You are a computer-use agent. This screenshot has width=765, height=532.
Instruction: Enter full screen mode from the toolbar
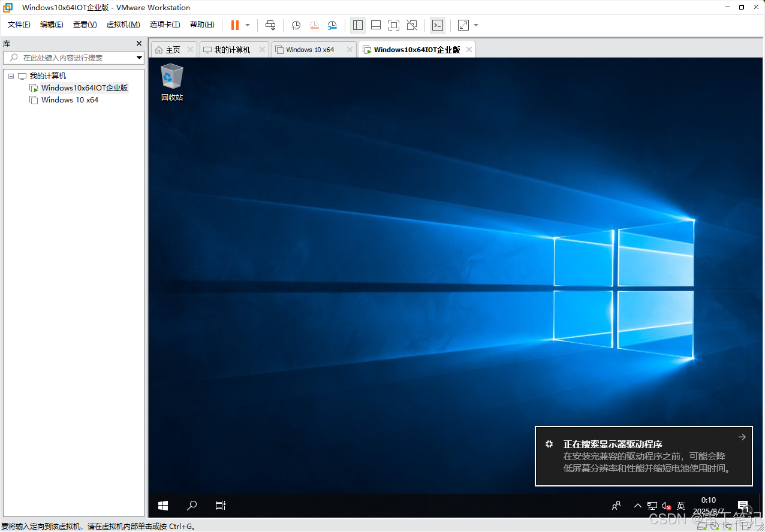[394, 25]
